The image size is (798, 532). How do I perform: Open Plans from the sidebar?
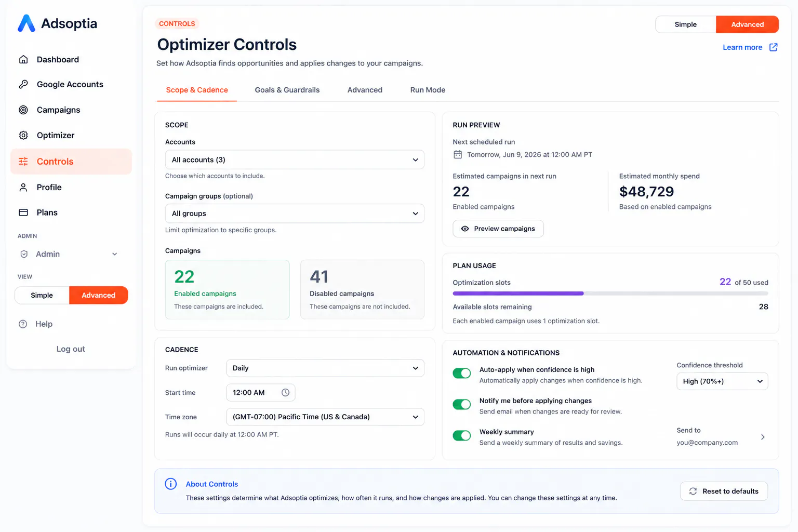click(x=71, y=212)
